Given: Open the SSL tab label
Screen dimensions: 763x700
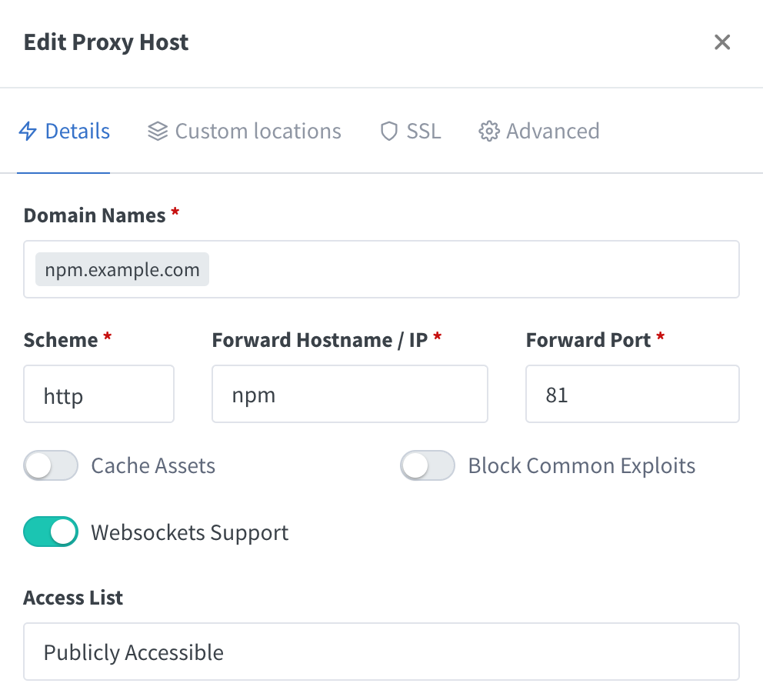Looking at the screenshot, I should tap(424, 132).
